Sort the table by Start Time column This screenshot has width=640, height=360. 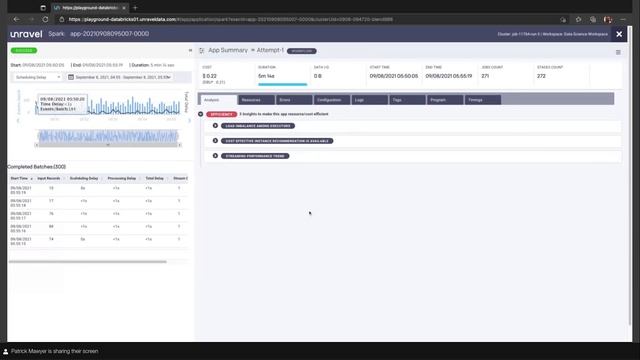click(21, 178)
